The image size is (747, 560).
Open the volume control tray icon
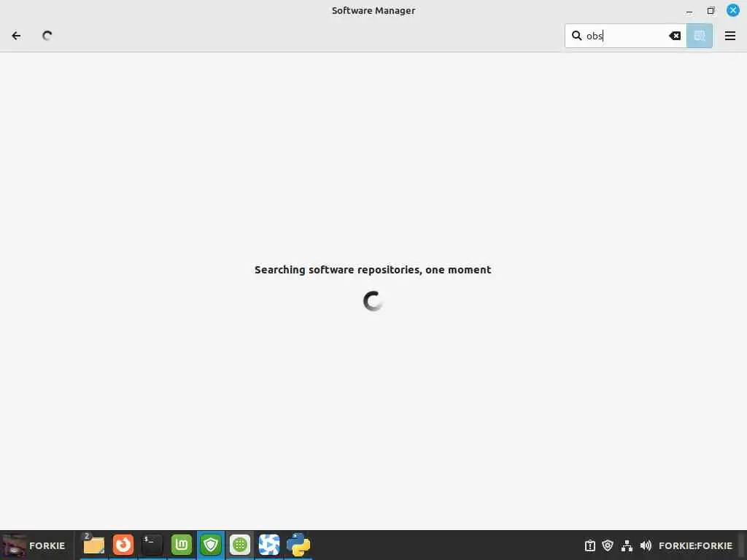tap(646, 545)
